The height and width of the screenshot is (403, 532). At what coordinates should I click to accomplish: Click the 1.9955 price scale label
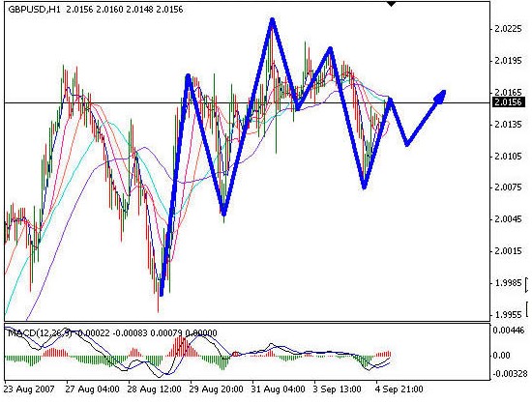508,315
